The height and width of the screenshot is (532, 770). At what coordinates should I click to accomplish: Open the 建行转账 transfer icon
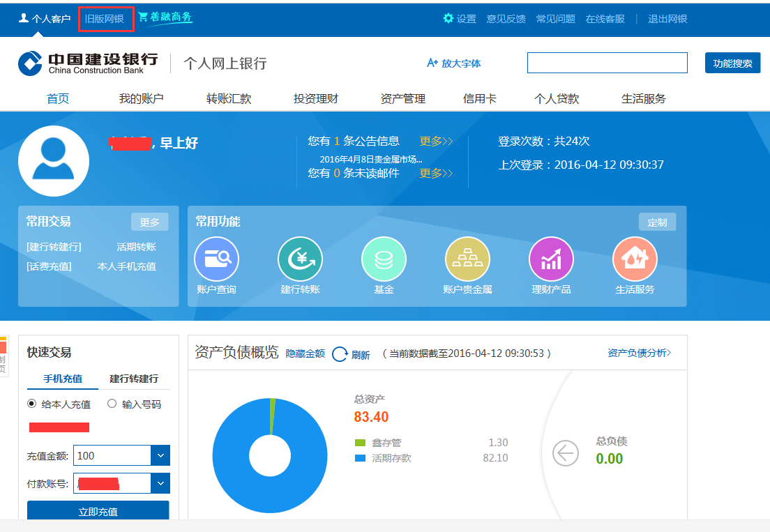click(300, 259)
